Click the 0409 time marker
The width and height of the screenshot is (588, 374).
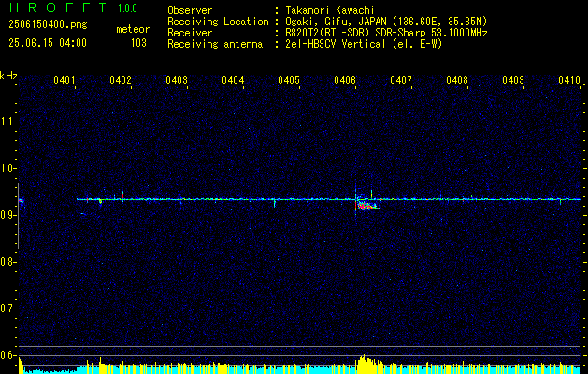point(513,79)
